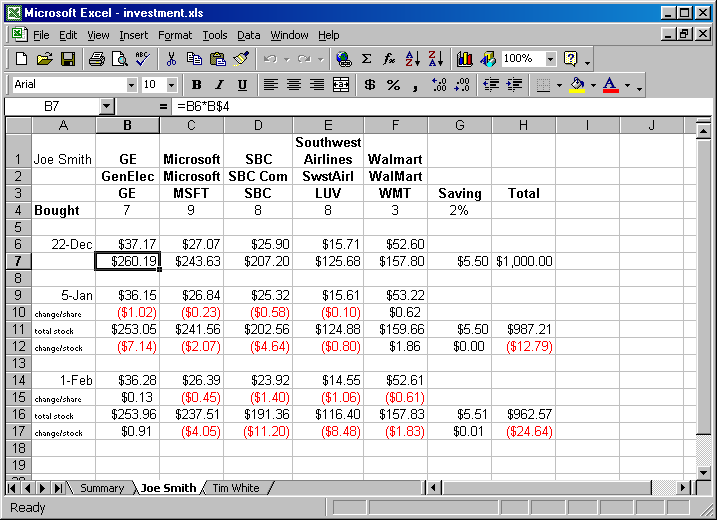The width and height of the screenshot is (717, 520).
Task: Create a new blank workbook
Action: 21,59
